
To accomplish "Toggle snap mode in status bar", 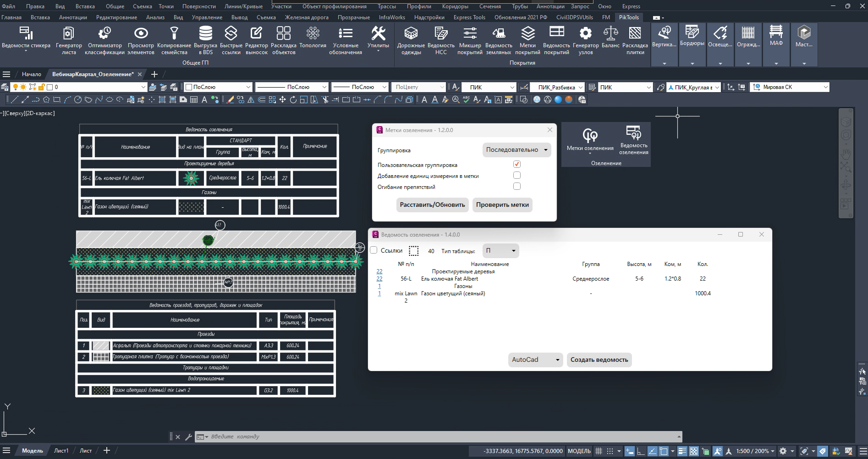I will pos(610,451).
